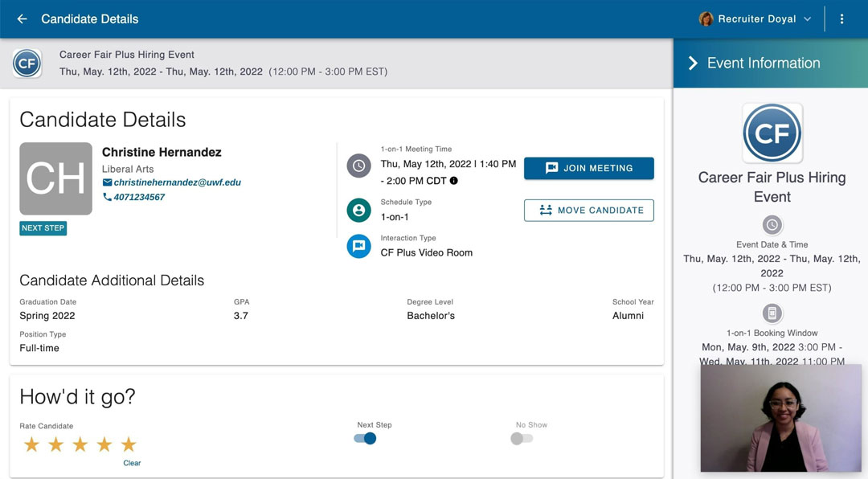Clear the candidate star rating
The height and width of the screenshot is (479, 868).
click(x=132, y=463)
